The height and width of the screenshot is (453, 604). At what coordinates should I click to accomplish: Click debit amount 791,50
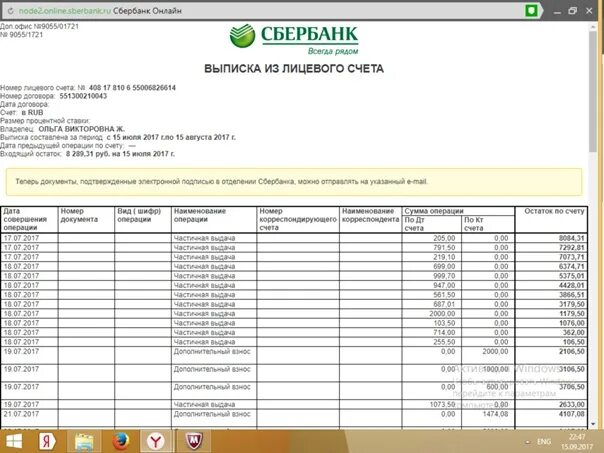click(444, 248)
